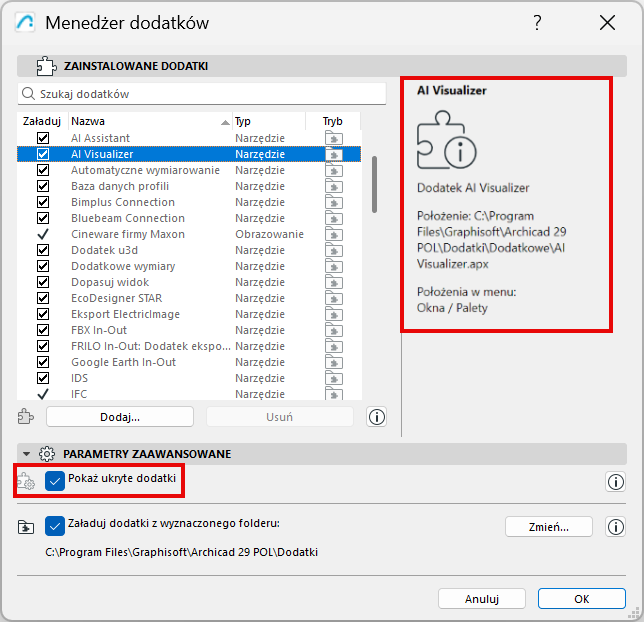Click mode icon for Cineware firmy Maxon
The width and height of the screenshot is (644, 622).
pos(334,234)
